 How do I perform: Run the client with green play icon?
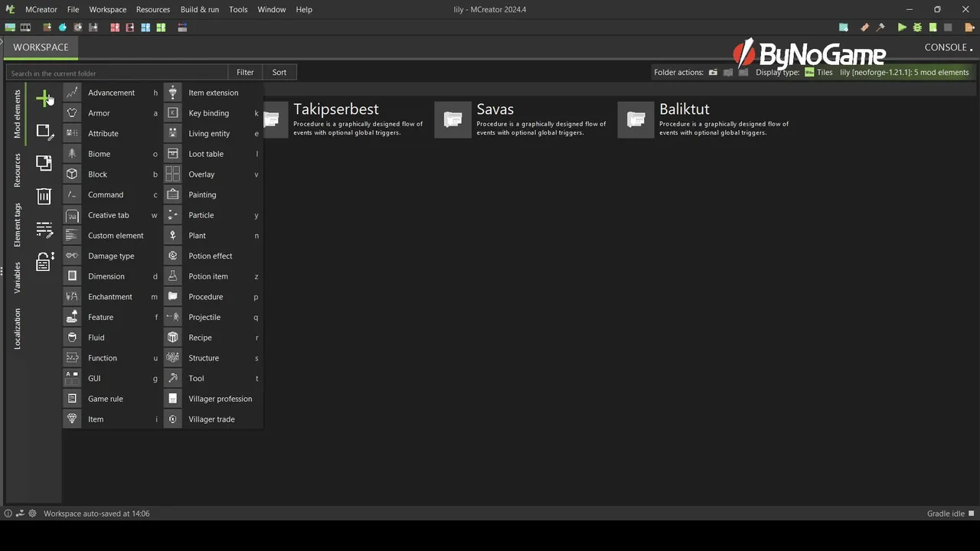[902, 28]
